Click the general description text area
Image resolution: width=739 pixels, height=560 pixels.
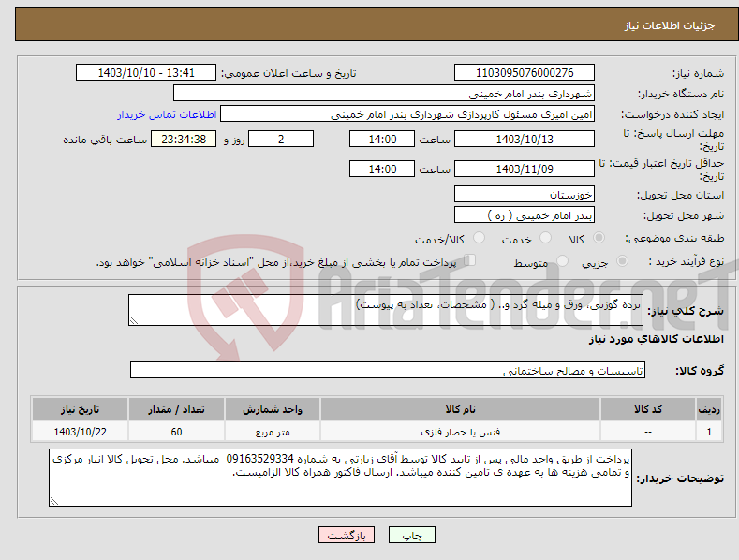pos(386,310)
